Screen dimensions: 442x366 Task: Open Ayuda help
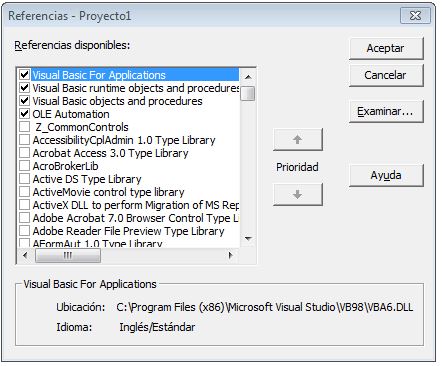[386, 175]
